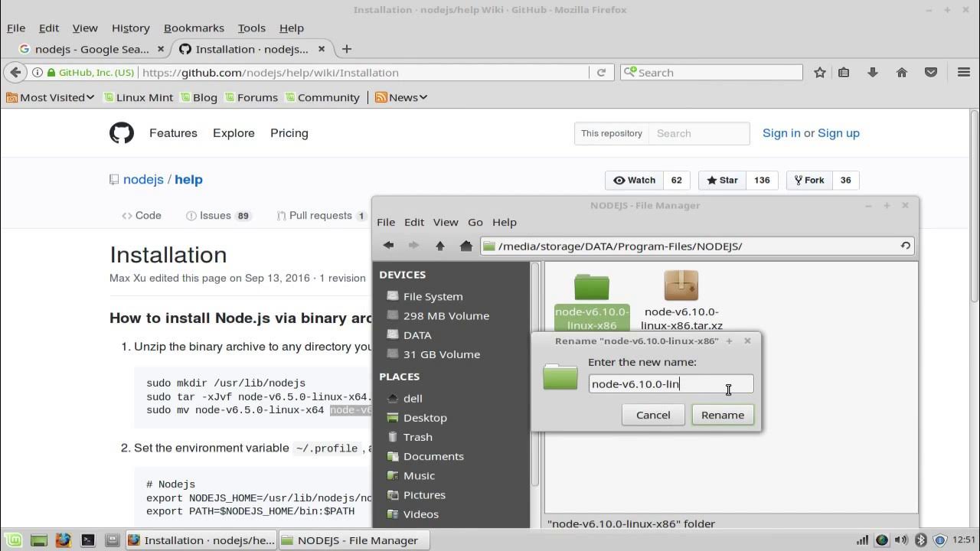This screenshot has height=551, width=980.
Task: Open Firefox bookmarks list icon
Action: click(844, 72)
